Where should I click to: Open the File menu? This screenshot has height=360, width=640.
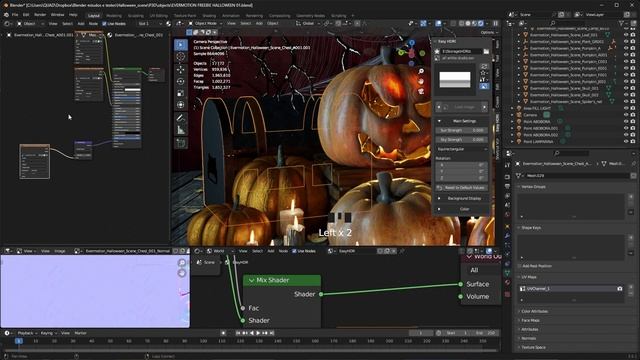click(15, 15)
